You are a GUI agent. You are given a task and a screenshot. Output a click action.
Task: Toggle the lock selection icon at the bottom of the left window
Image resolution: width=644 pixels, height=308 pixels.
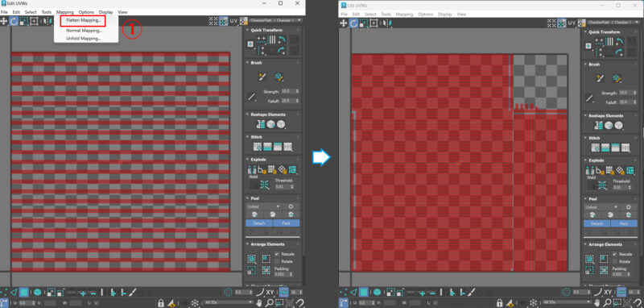point(161,303)
